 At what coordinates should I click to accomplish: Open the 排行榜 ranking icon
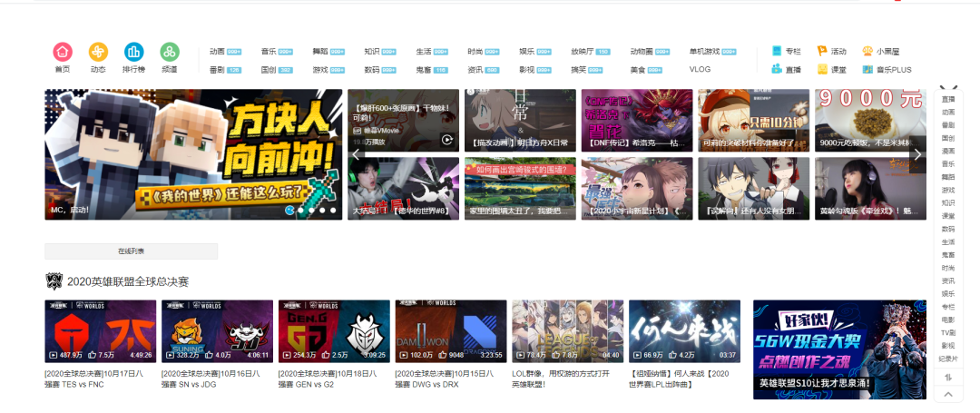(133, 52)
